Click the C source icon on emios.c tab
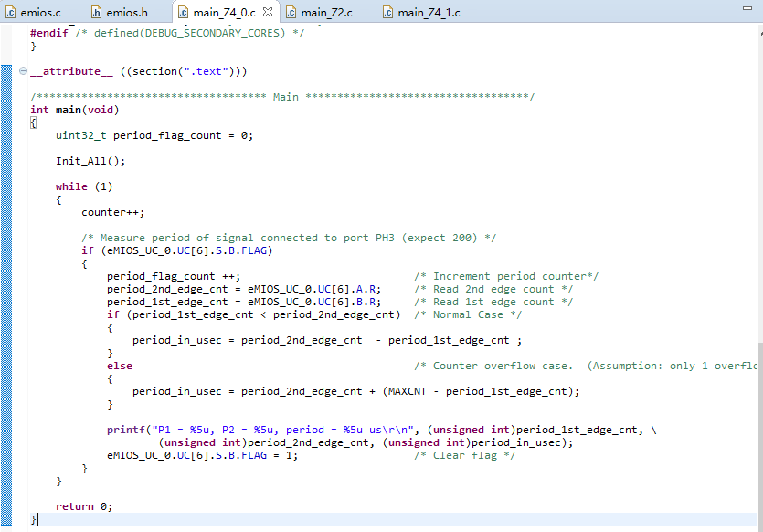The image size is (763, 532). pos(9,12)
